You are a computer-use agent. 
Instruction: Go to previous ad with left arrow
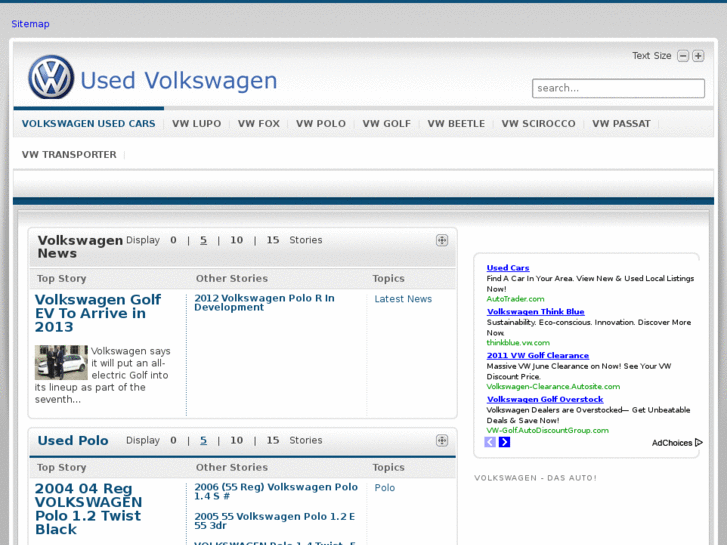[490, 442]
